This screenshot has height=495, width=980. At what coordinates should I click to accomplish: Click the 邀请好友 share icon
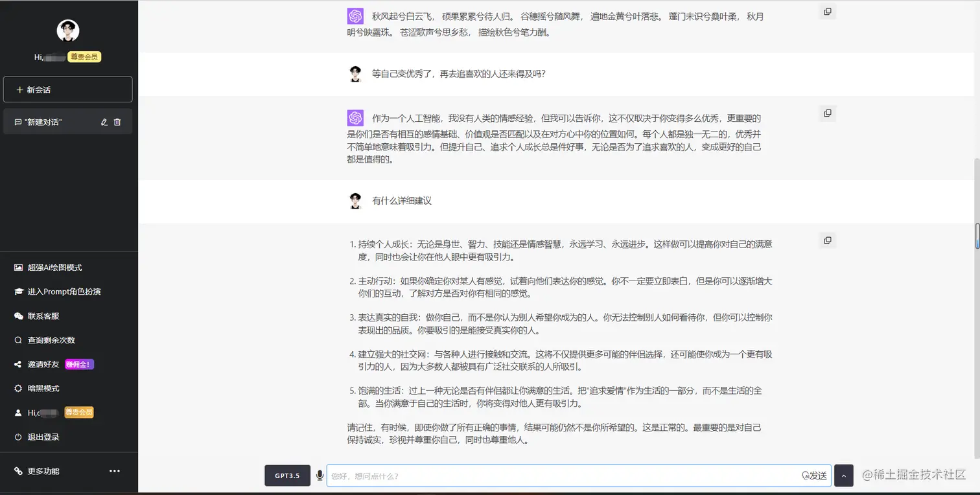click(x=17, y=364)
